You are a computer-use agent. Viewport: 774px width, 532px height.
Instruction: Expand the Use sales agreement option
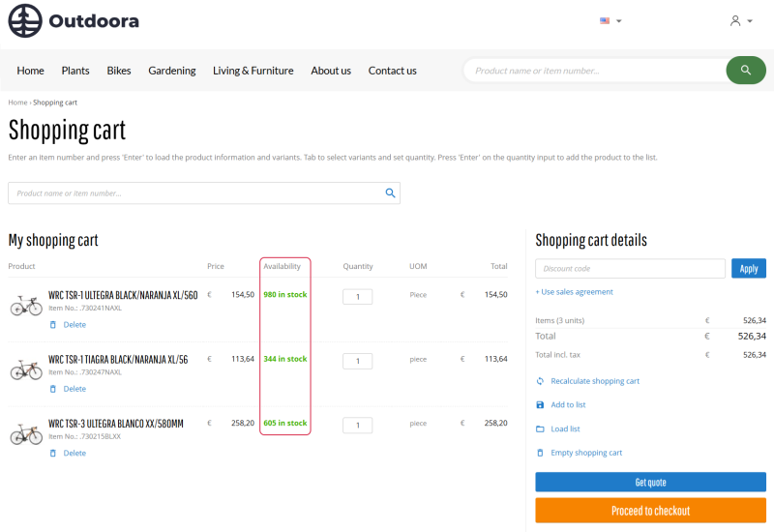(x=574, y=292)
